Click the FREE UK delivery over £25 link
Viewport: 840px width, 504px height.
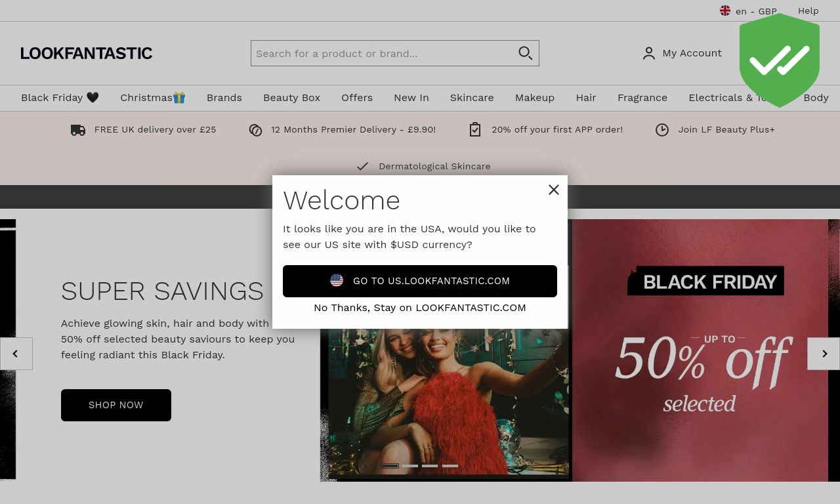coord(155,130)
